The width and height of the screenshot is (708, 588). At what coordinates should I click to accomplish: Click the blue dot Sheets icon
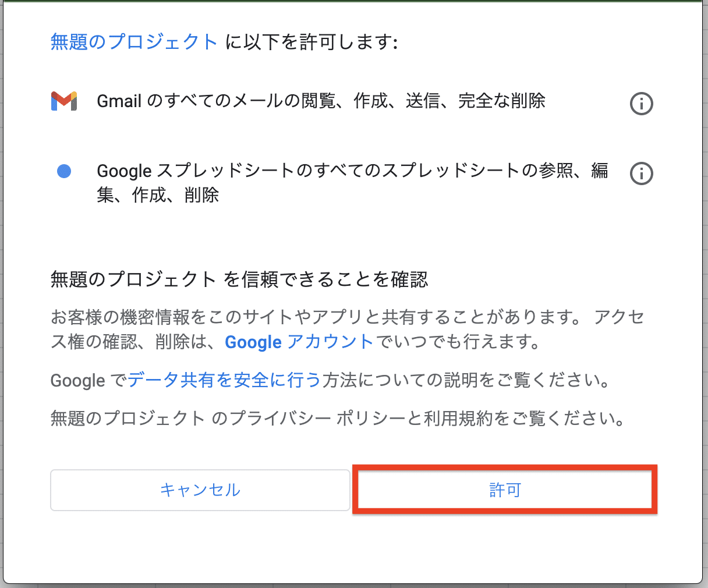[x=64, y=171]
